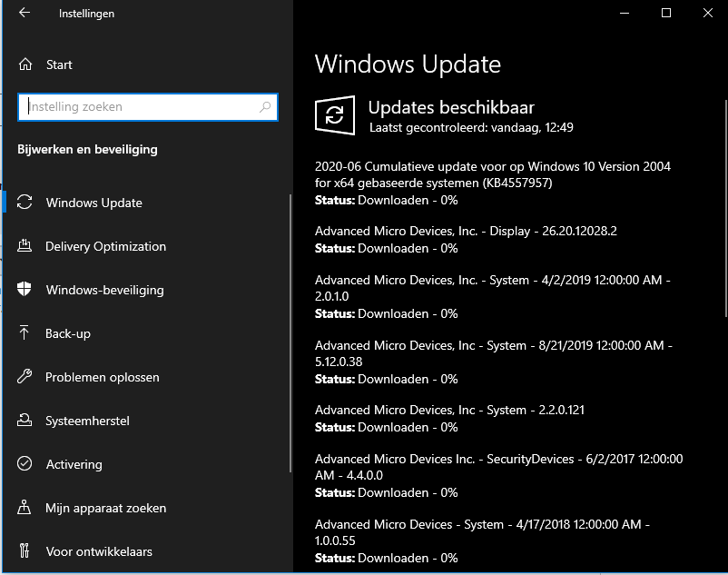Click the Back-up upward arrow icon
728x575 pixels.
tap(25, 332)
